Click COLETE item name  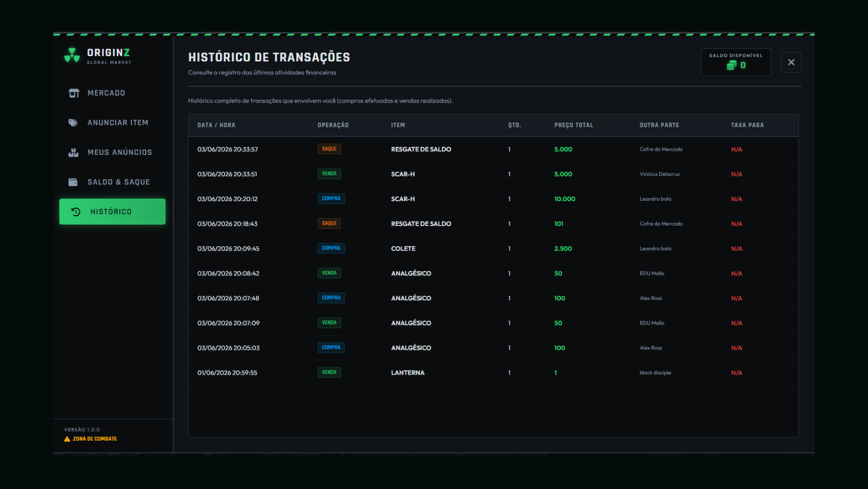403,248
